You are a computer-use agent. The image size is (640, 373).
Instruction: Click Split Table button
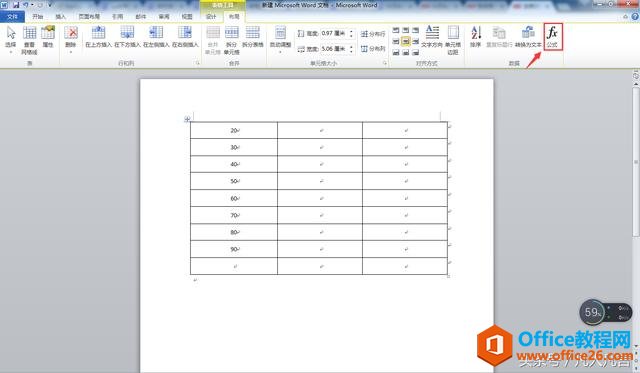click(x=253, y=37)
